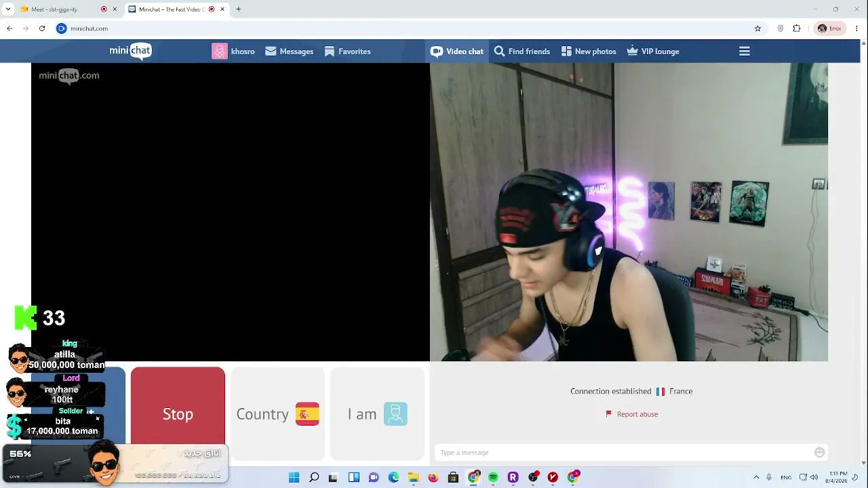The width and height of the screenshot is (868, 488).
Task: Close the Minichat browser tab
Action: (x=222, y=9)
